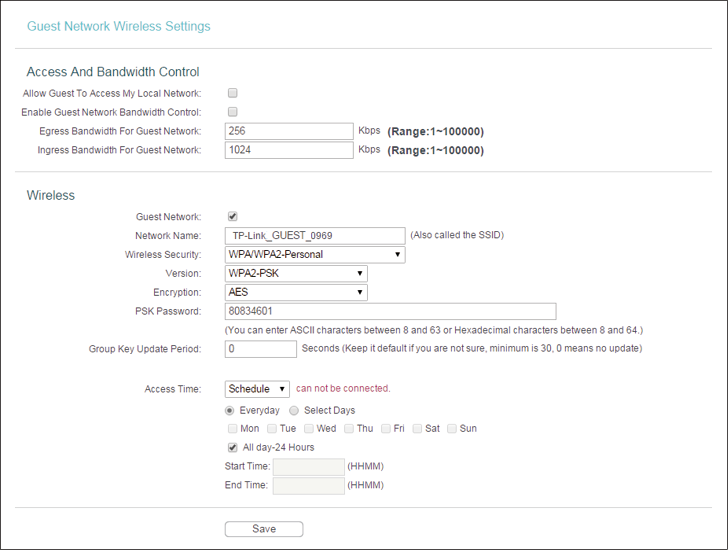Viewport: 728px width, 550px height.
Task: Click the Network Name SSID field
Action: coord(315,236)
